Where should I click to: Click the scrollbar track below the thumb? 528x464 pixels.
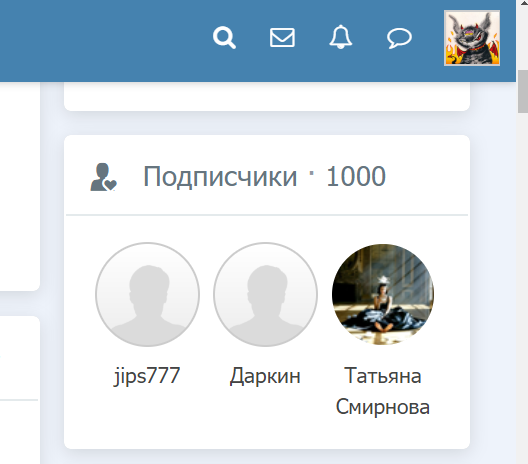point(523,288)
